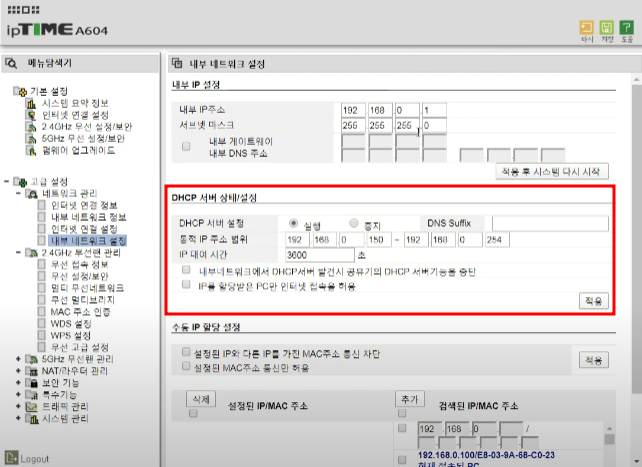Click the 저장 save icon in the header
The width and height of the screenshot is (642, 467).
606,27
